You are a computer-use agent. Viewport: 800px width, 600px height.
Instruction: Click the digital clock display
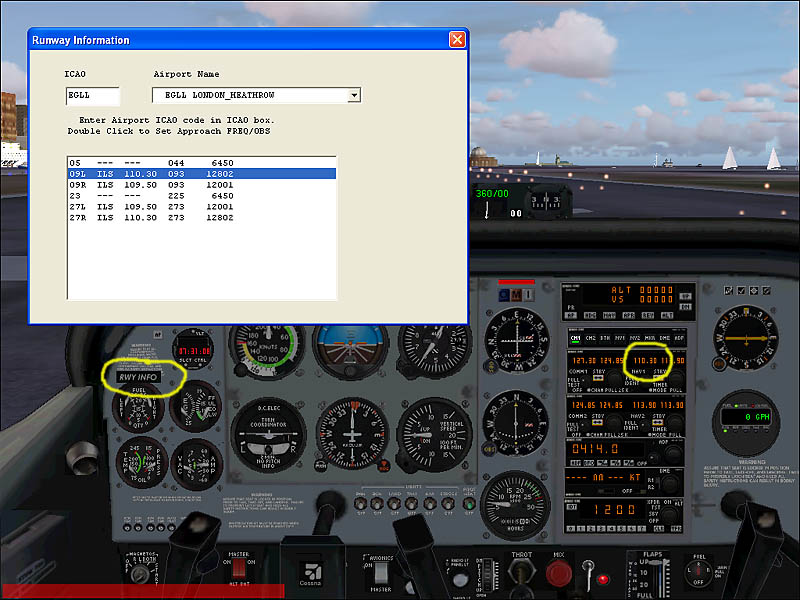point(194,351)
